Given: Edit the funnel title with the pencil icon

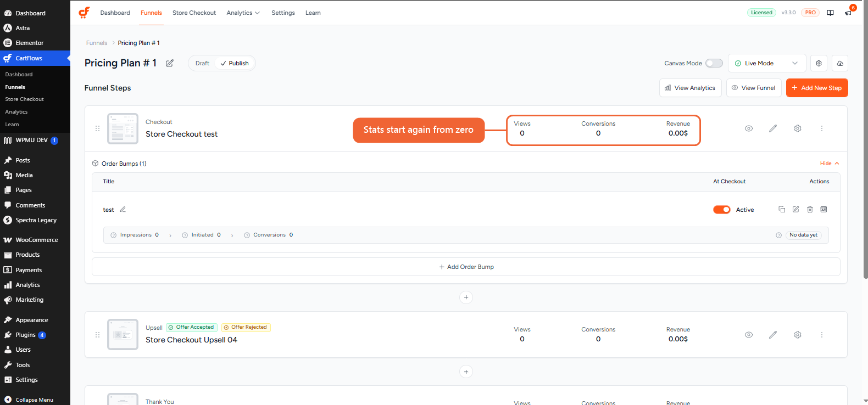Looking at the screenshot, I should (170, 63).
